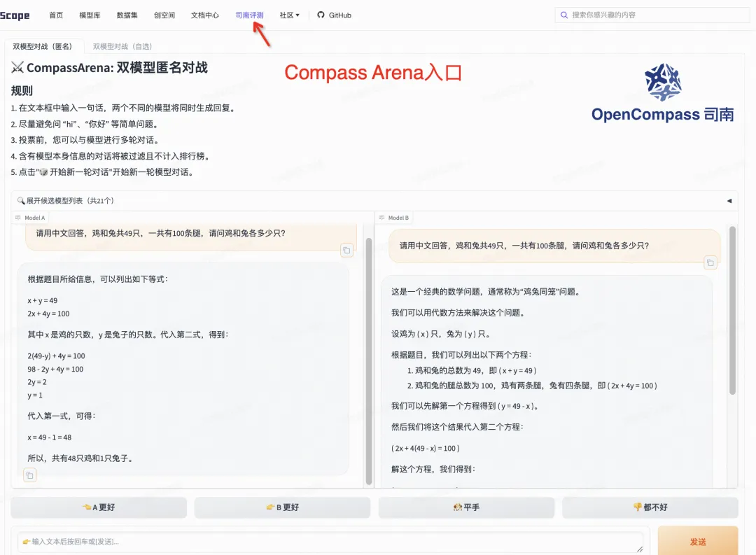Copy the question sent to Model A
The width and height of the screenshot is (756, 555).
[346, 250]
